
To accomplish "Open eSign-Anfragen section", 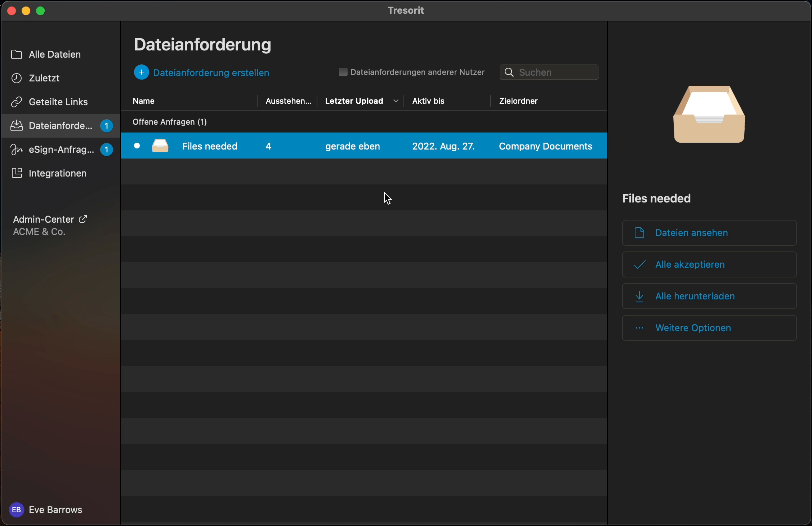I will pos(61,150).
